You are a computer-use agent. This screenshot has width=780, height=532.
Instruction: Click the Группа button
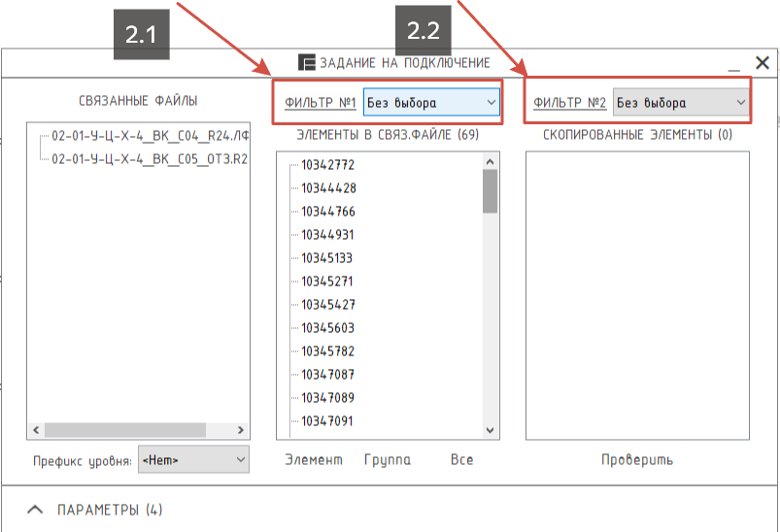coord(388,459)
